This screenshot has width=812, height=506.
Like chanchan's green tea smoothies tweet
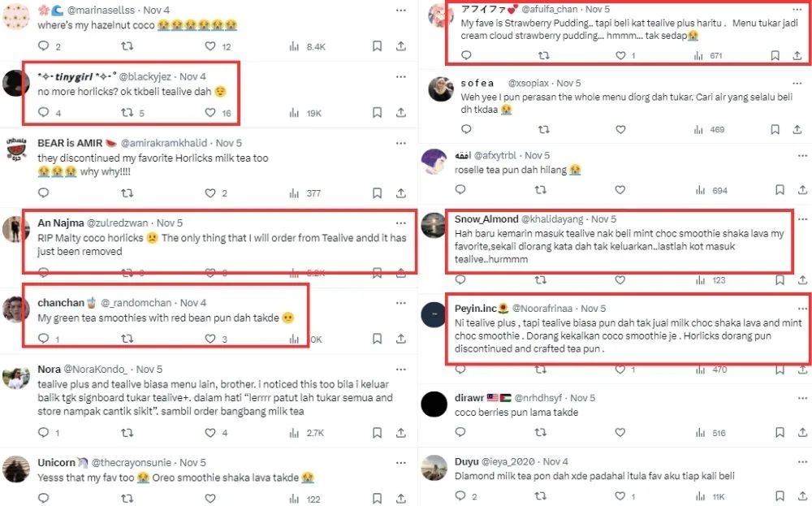pyautogui.click(x=211, y=339)
